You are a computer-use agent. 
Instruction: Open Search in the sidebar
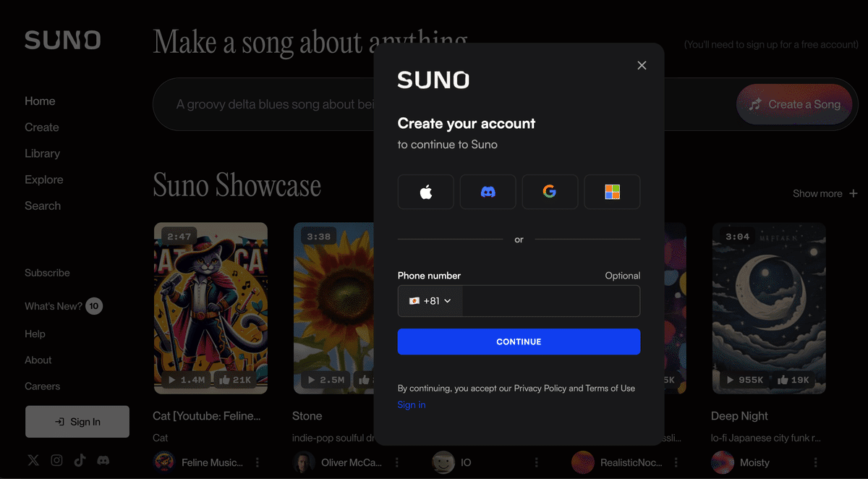43,205
